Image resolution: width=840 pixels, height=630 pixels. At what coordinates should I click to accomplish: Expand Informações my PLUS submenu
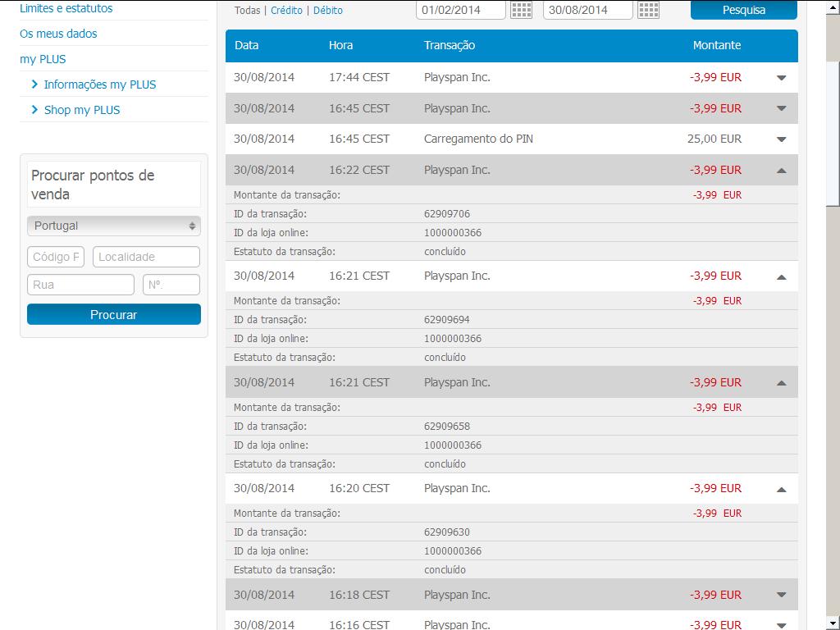tap(99, 84)
